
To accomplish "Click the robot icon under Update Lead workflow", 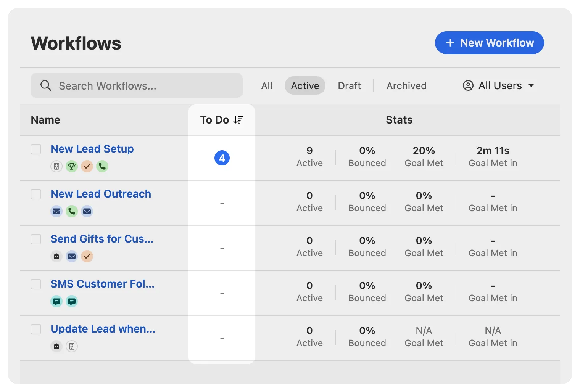I will coord(56,346).
